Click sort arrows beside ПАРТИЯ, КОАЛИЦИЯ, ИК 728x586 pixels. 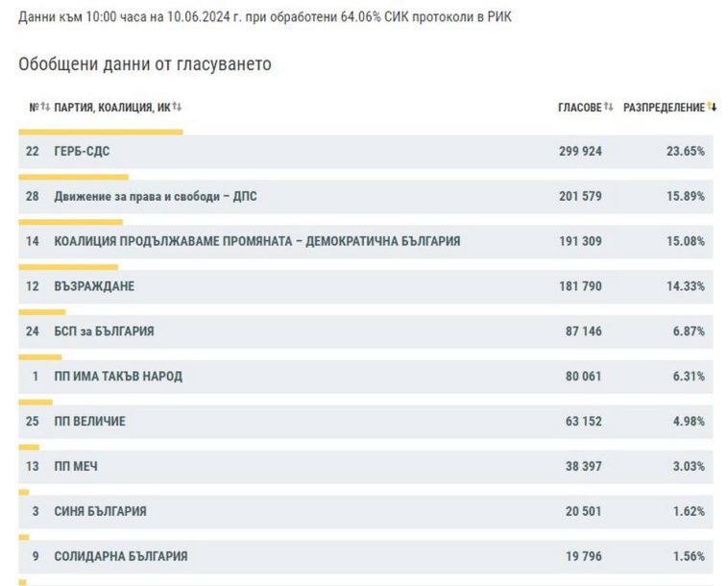[x=177, y=107]
